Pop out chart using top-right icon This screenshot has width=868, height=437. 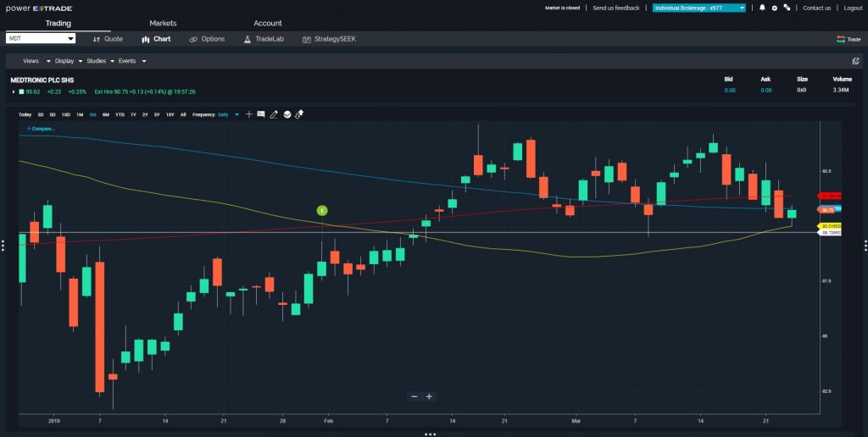[x=856, y=61]
